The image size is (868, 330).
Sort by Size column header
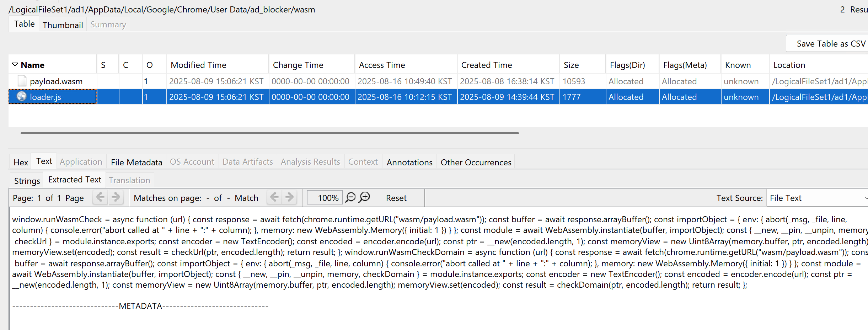(582, 65)
